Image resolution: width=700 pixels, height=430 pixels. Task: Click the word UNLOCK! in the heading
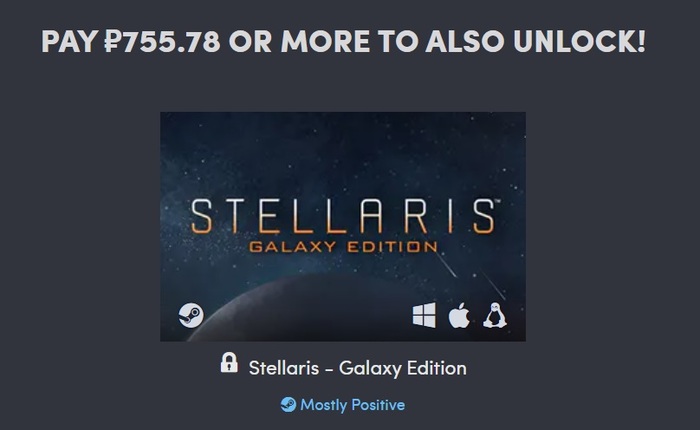[588, 43]
